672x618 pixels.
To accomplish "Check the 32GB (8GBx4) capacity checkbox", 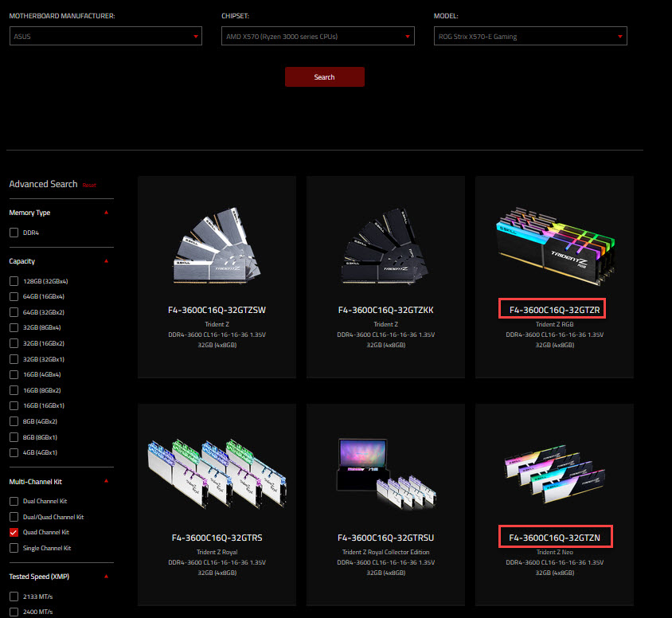I will (x=14, y=328).
